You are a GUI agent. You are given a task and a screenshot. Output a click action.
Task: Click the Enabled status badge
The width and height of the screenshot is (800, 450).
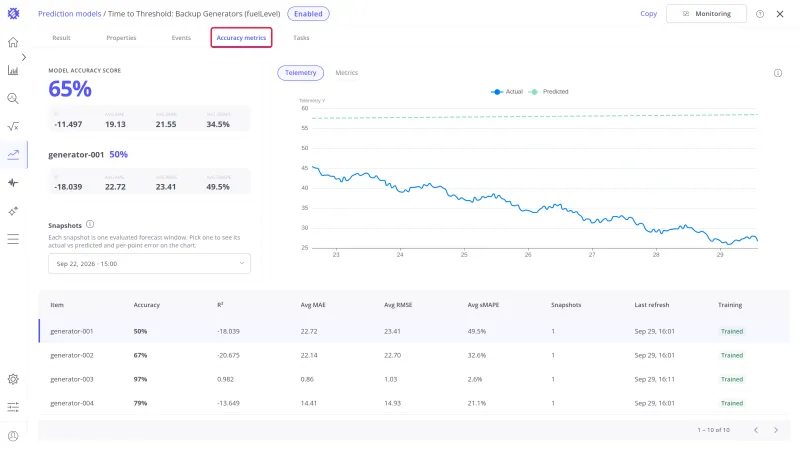click(x=308, y=14)
